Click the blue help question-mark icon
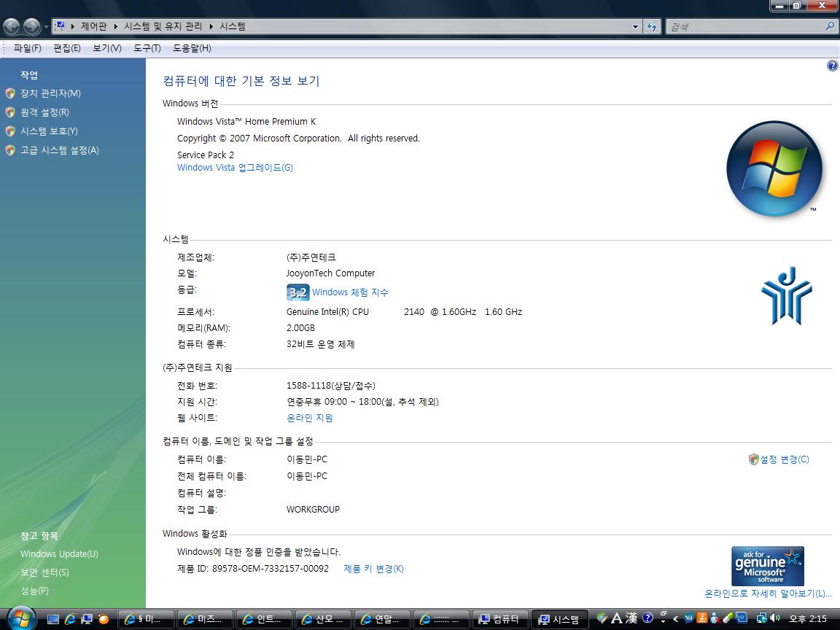This screenshot has width=840, height=630. [832, 66]
